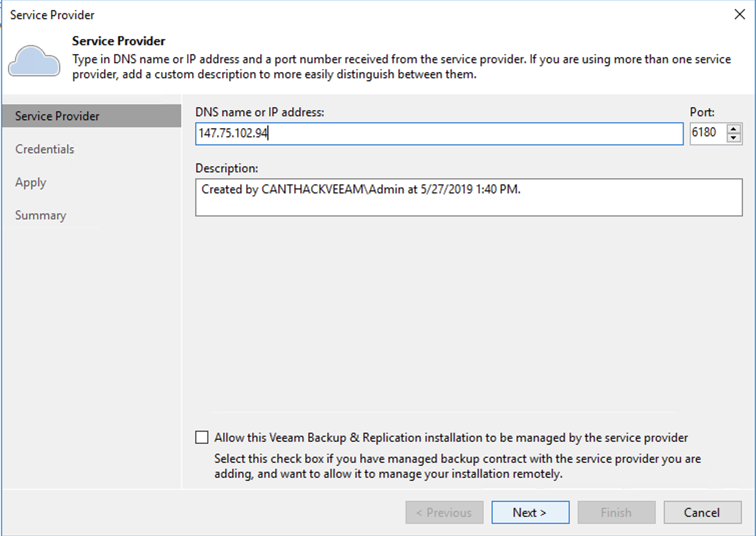
Task: Click the disabled Finish button
Action: pos(616,512)
